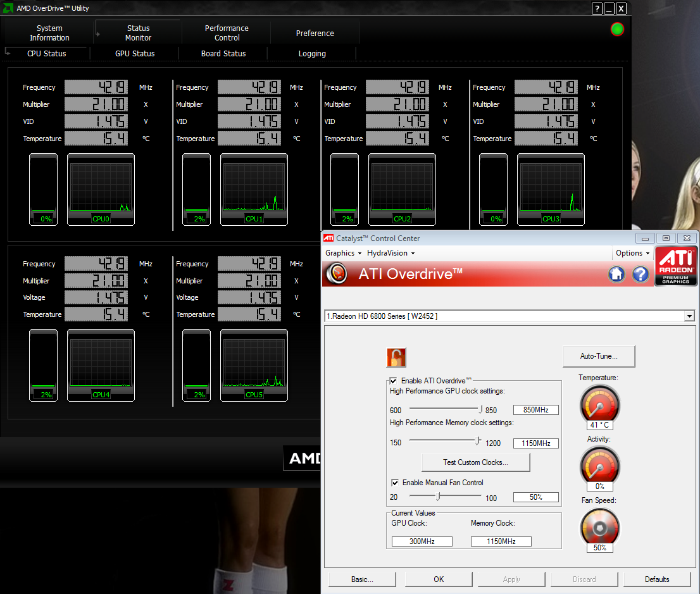Click current Memory Clock 1150MHz field
This screenshot has width=700, height=594.
pos(501,541)
